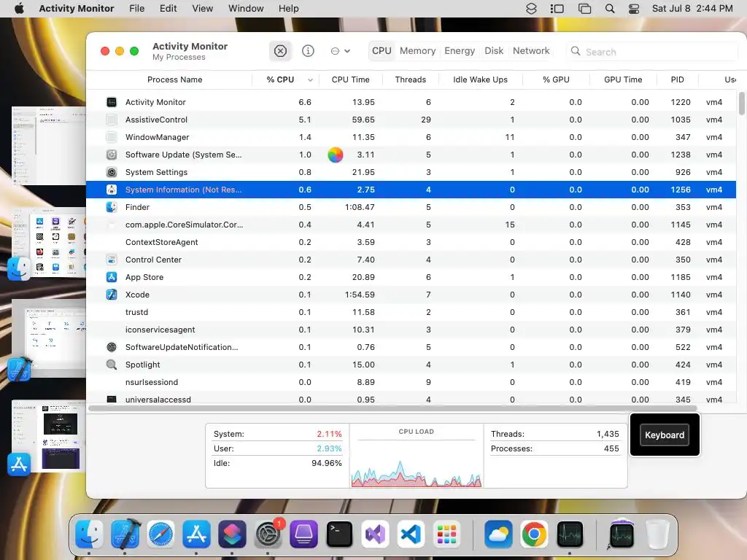The image size is (747, 560).
Task: Open Google Chrome from the Dock
Action: (x=534, y=534)
